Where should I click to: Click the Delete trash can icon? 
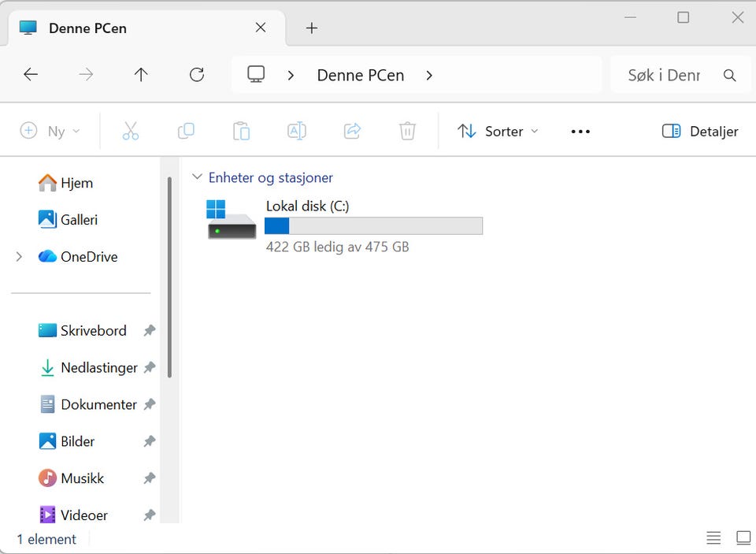point(407,131)
